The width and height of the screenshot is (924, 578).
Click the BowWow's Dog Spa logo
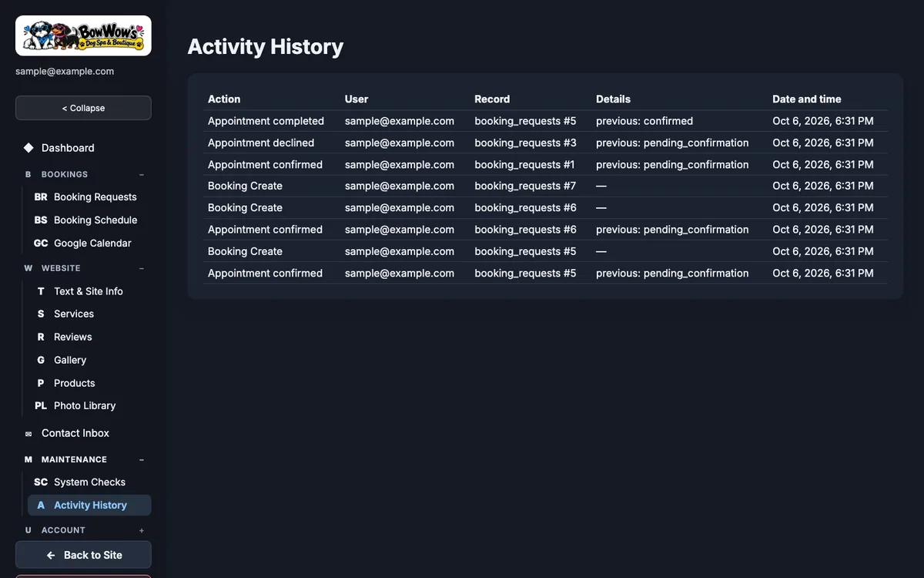[83, 35]
